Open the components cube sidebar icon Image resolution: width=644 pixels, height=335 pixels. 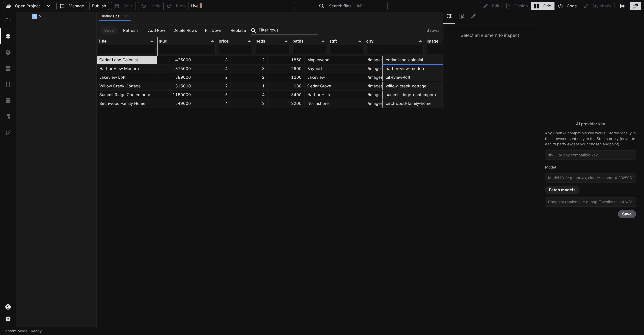click(8, 52)
